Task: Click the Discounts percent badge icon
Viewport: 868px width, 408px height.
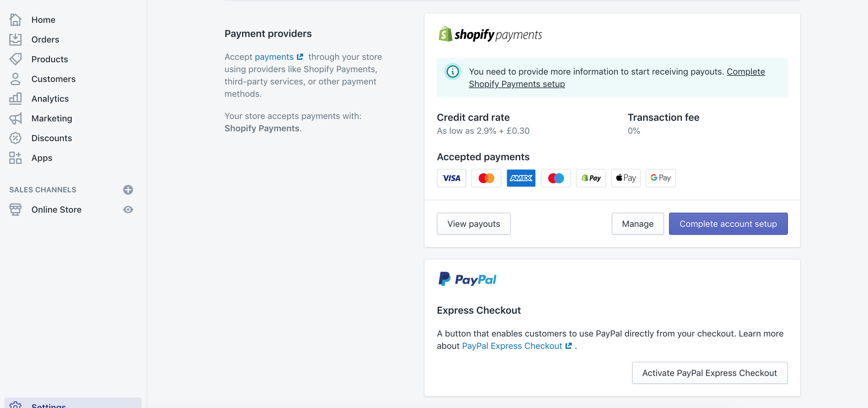Action: click(x=15, y=138)
